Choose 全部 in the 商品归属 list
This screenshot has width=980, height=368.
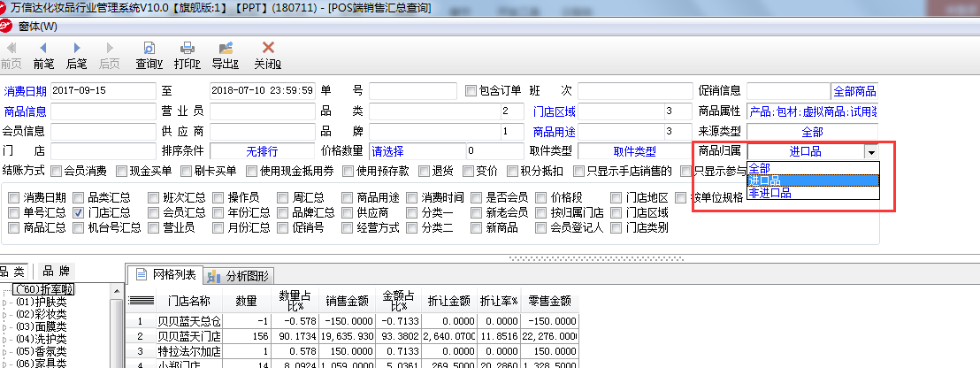coord(813,167)
